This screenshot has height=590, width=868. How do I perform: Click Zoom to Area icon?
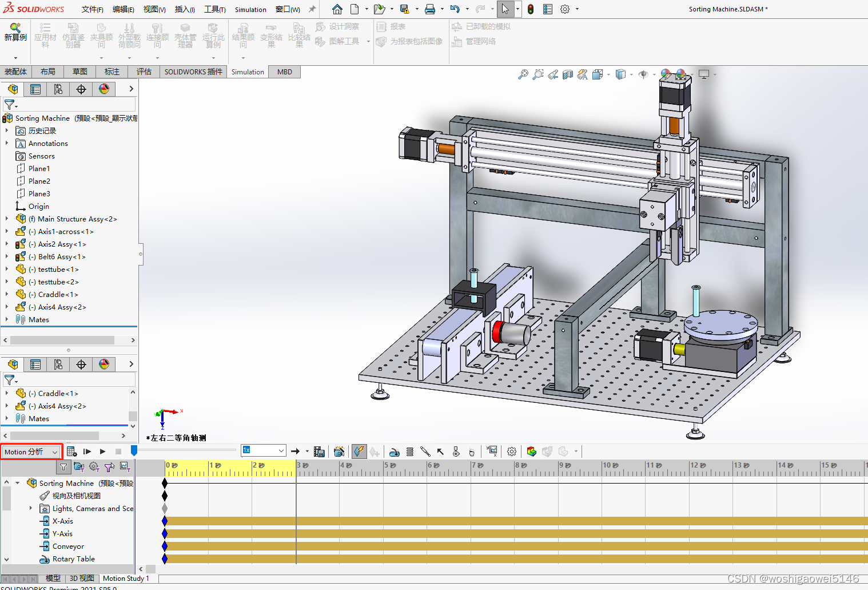[x=538, y=74]
